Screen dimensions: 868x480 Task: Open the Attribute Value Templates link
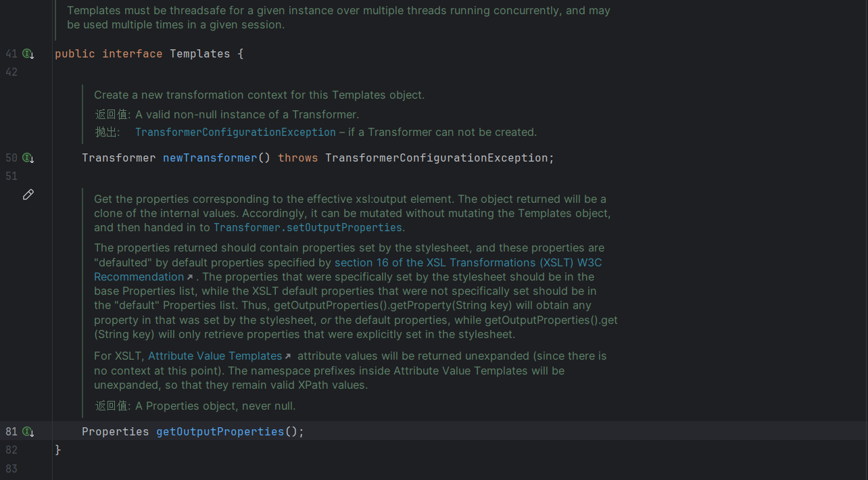click(x=215, y=356)
